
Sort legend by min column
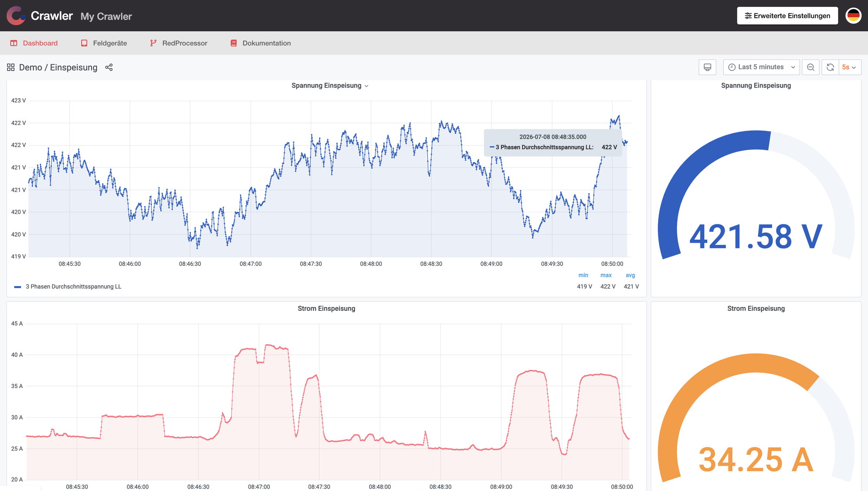[x=583, y=275]
